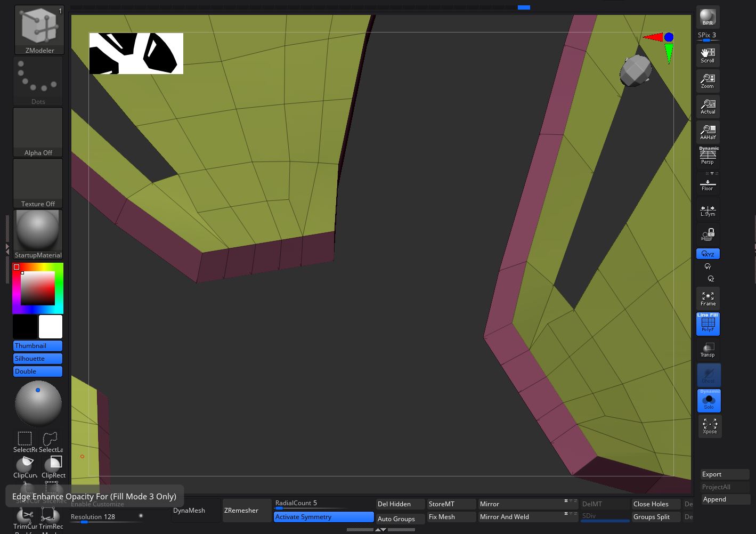Open the Alpha Off picker
Image resolution: width=756 pixels, height=534 pixels.
coord(38,132)
